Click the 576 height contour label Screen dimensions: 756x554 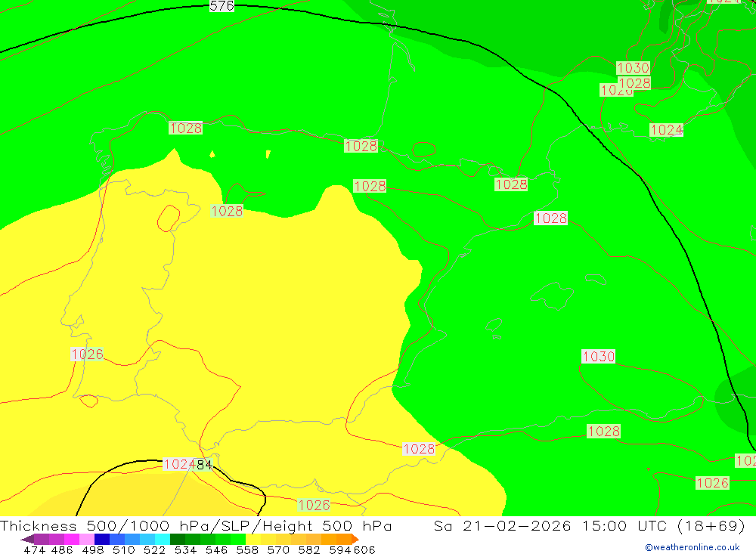click(x=222, y=6)
